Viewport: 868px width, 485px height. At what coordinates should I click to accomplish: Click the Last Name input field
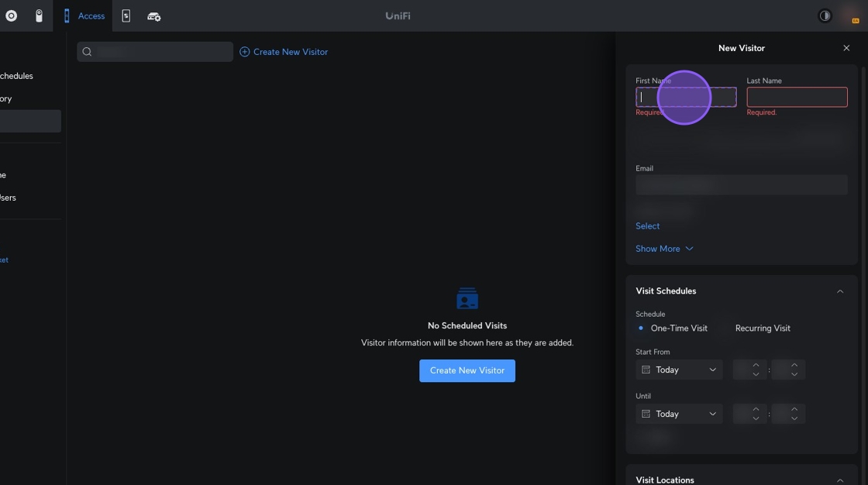tap(797, 97)
